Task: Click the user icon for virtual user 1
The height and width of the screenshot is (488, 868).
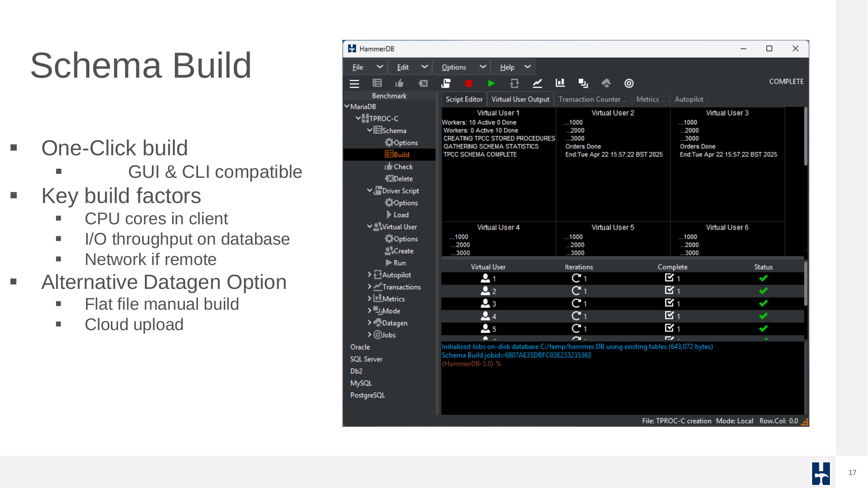Action: tap(485, 278)
